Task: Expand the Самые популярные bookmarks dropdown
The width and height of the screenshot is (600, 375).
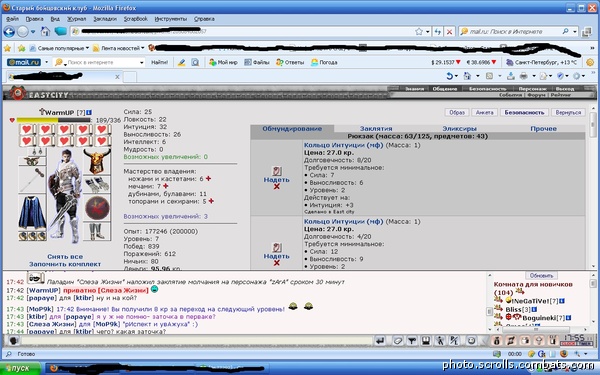Action: [x=87, y=48]
